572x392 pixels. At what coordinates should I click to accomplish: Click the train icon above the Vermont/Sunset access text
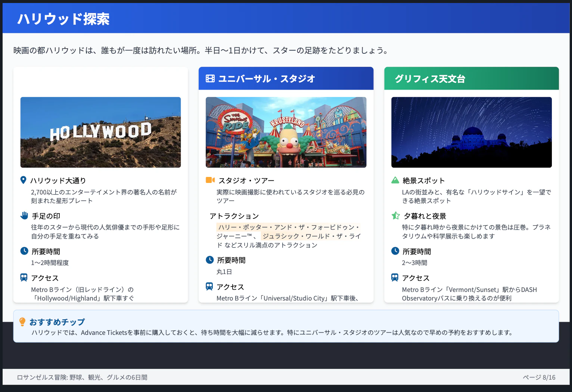pos(395,277)
